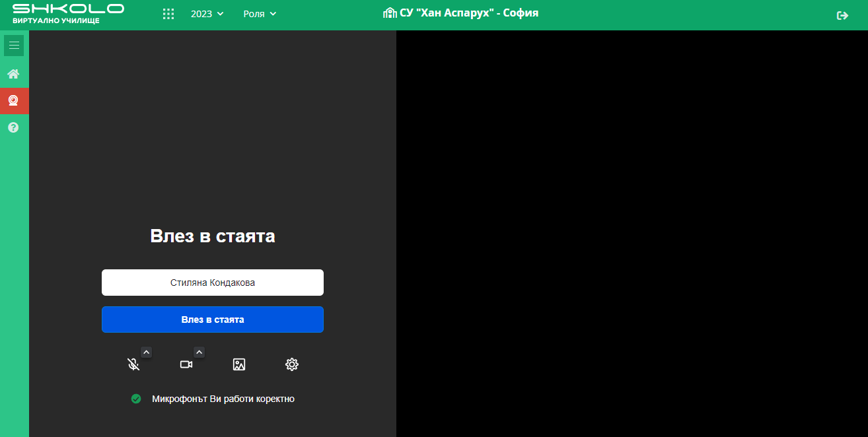Image resolution: width=868 pixels, height=437 pixels.
Task: Unmute the microphone
Action: click(133, 364)
